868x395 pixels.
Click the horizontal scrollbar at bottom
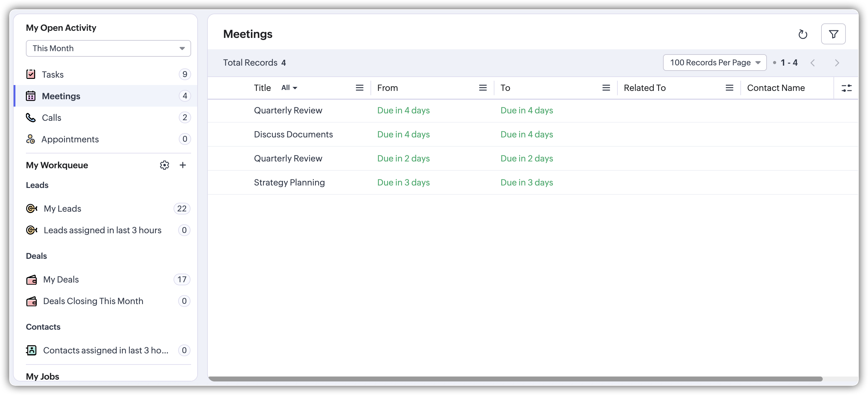coord(516,379)
